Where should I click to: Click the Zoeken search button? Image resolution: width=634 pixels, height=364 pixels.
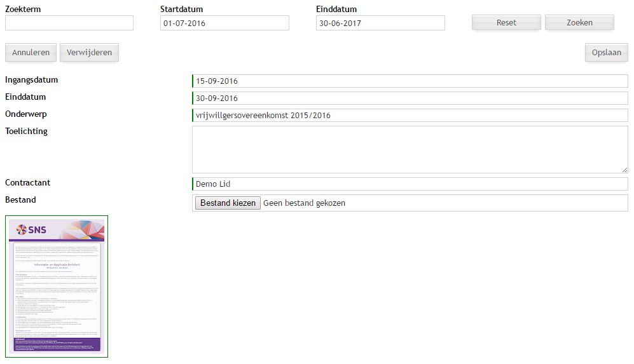coord(579,22)
